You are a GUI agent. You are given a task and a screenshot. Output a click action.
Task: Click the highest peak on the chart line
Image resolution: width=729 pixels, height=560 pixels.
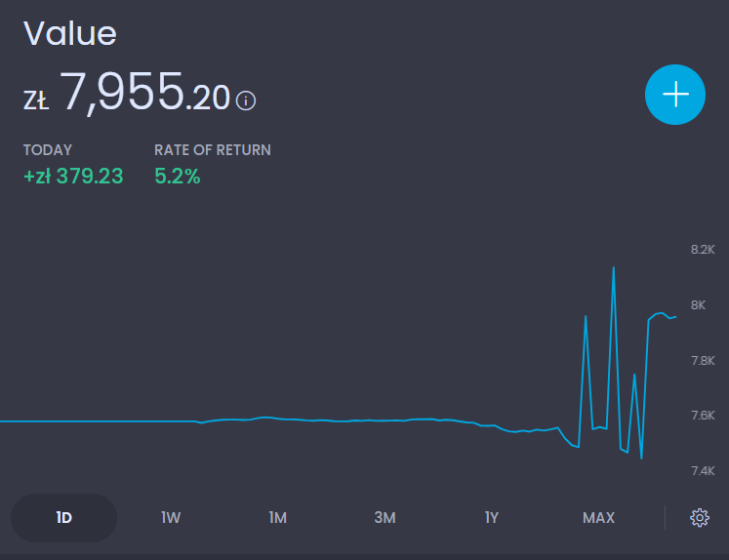pyautogui.click(x=613, y=267)
